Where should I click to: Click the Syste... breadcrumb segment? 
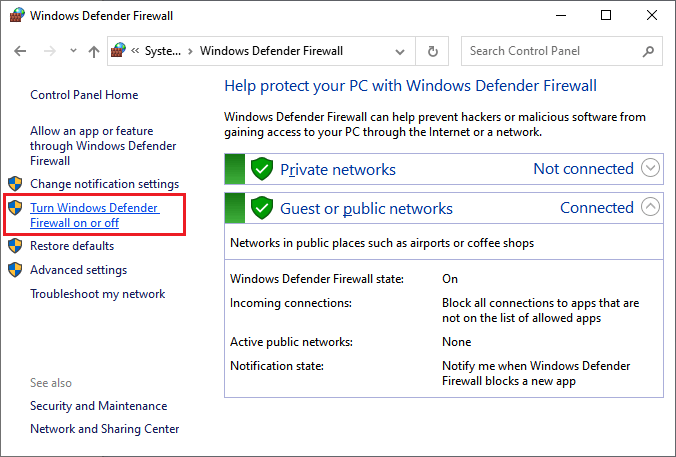(163, 51)
